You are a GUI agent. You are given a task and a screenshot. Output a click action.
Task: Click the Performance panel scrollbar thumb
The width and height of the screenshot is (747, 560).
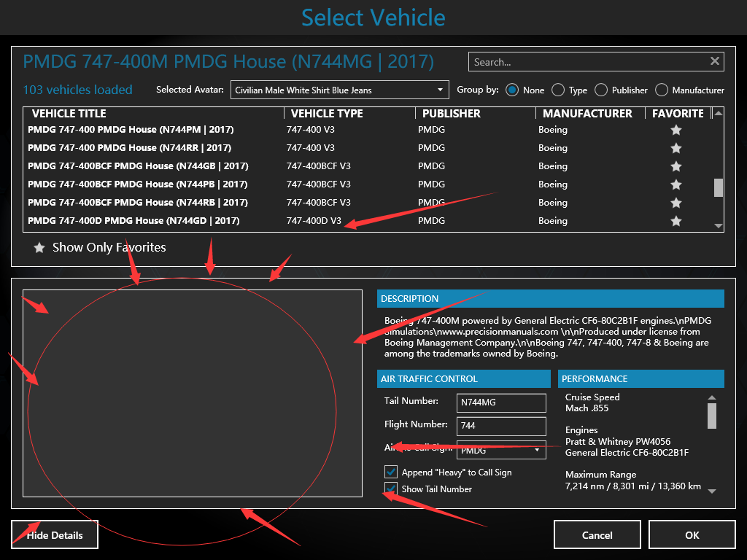[712, 416]
